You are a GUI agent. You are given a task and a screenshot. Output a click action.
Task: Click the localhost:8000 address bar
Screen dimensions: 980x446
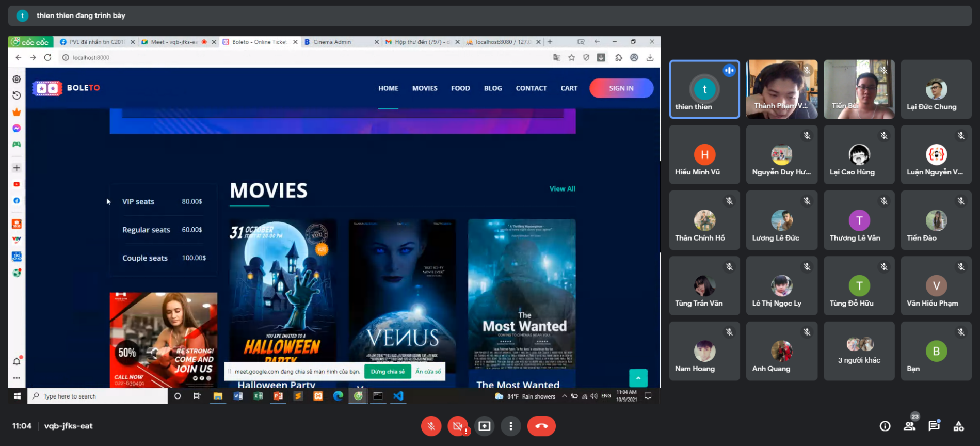pyautogui.click(x=304, y=57)
